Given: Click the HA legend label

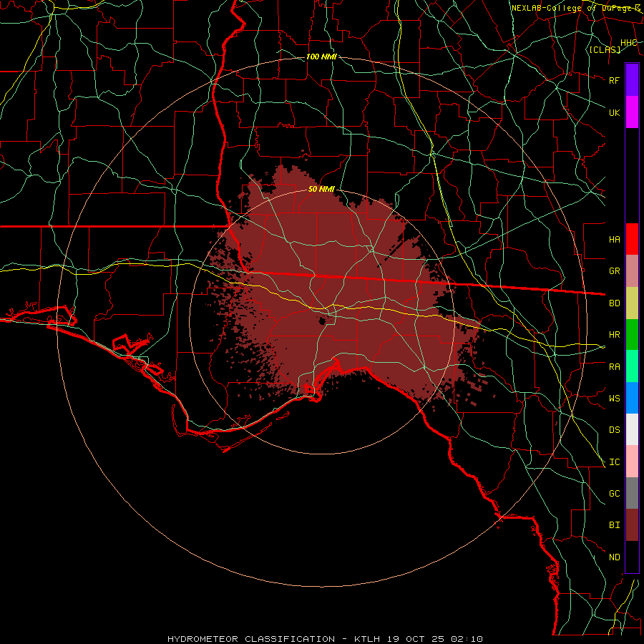Looking at the screenshot, I should click(x=614, y=239).
